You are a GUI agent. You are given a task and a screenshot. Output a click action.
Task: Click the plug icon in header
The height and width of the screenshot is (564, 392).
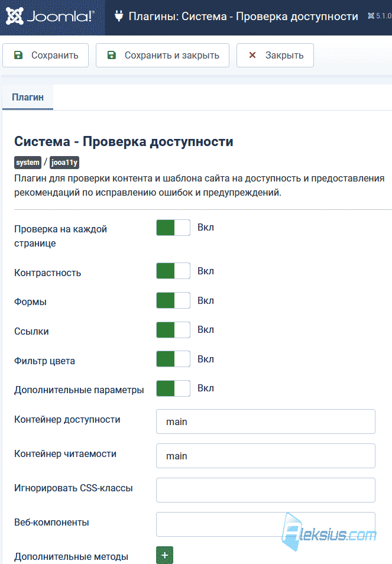(x=119, y=16)
